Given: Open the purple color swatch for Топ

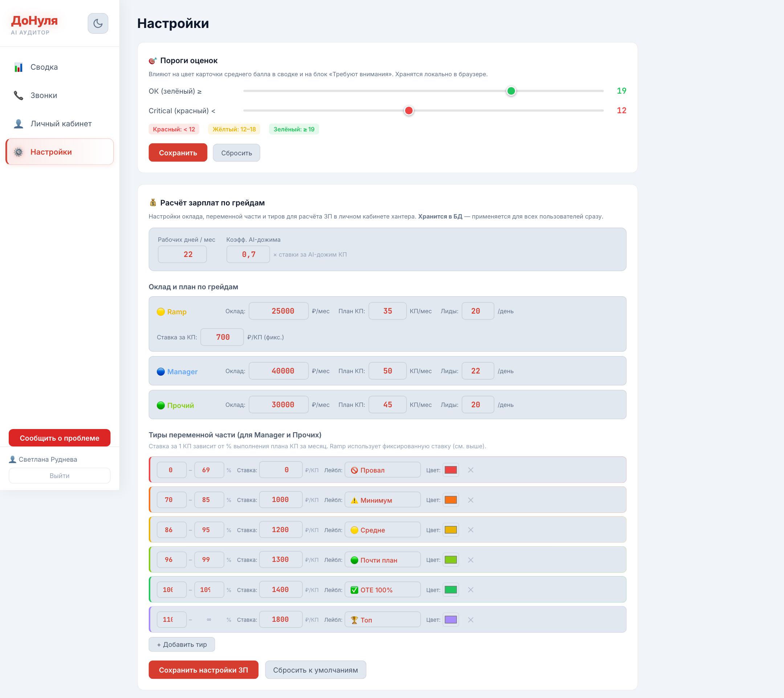Looking at the screenshot, I should pos(451,620).
